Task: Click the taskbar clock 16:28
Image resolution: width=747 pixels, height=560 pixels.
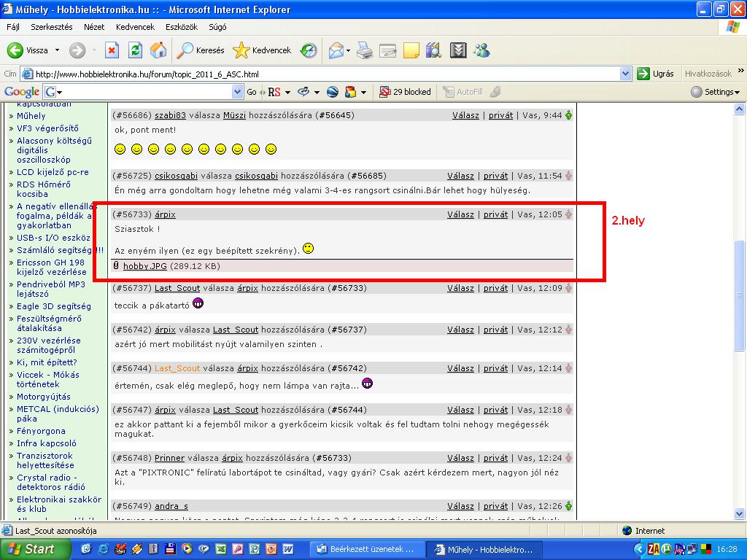Action: coord(726,549)
